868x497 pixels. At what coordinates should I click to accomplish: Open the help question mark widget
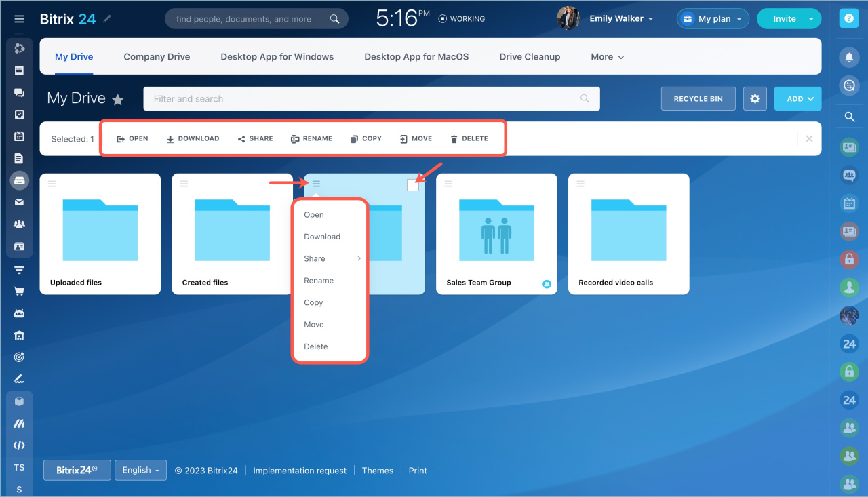849,19
